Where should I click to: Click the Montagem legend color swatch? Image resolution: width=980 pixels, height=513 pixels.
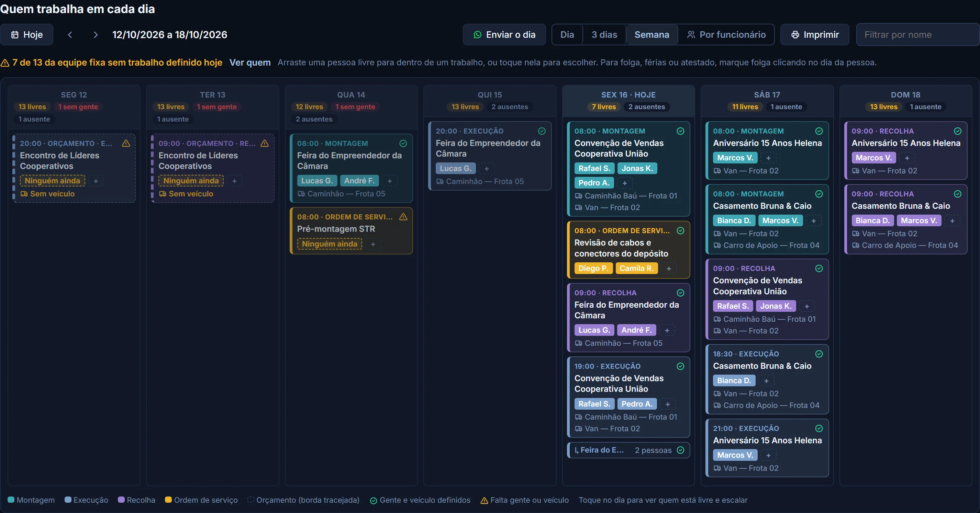[11, 500]
